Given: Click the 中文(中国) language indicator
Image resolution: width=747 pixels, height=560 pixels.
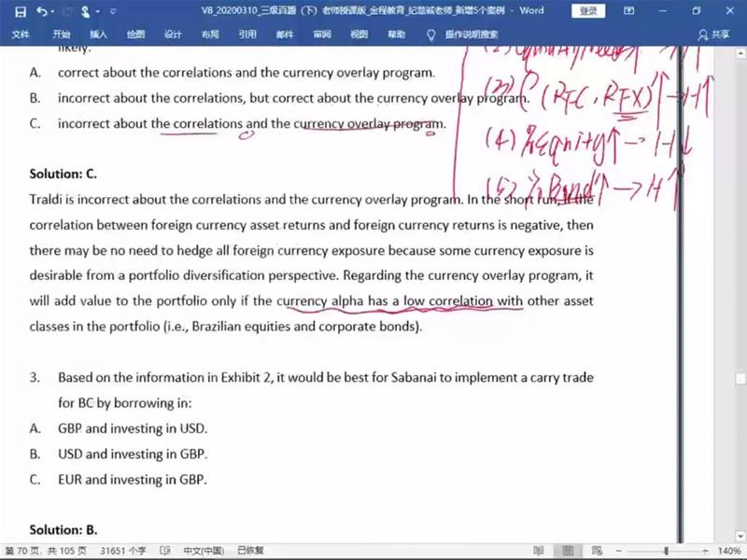Looking at the screenshot, I should tap(204, 551).
